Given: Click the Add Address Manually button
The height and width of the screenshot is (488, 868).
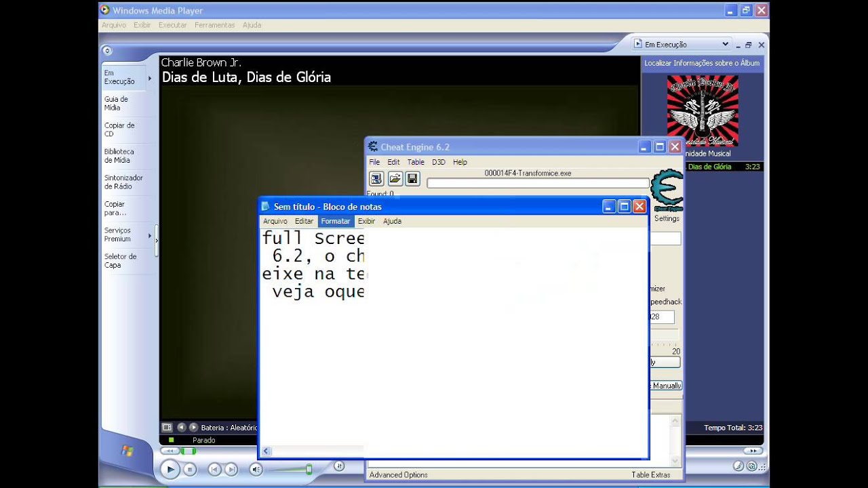Looking at the screenshot, I should pos(665,386).
